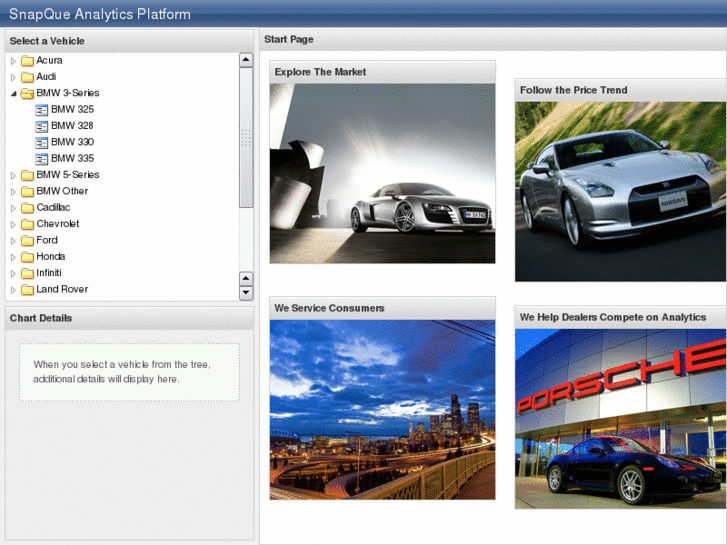Open the Seattle skyline consumers image
This screenshot has width=727, height=545.
click(383, 410)
